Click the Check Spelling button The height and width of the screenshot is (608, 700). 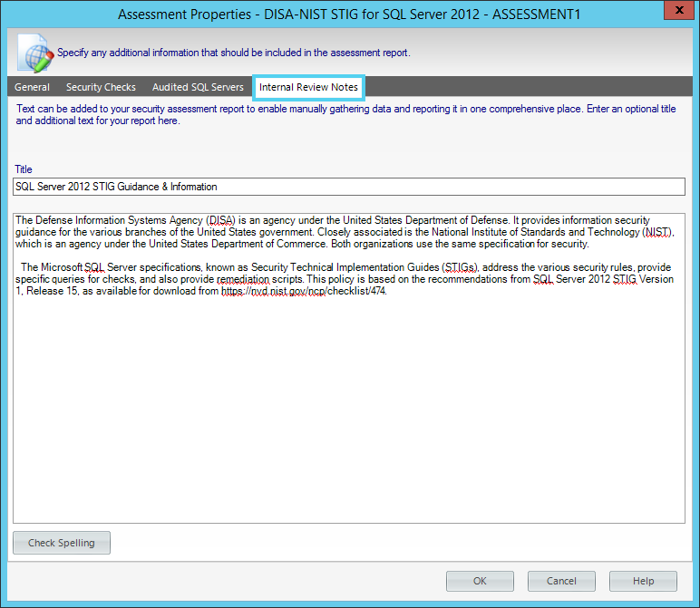click(x=62, y=543)
